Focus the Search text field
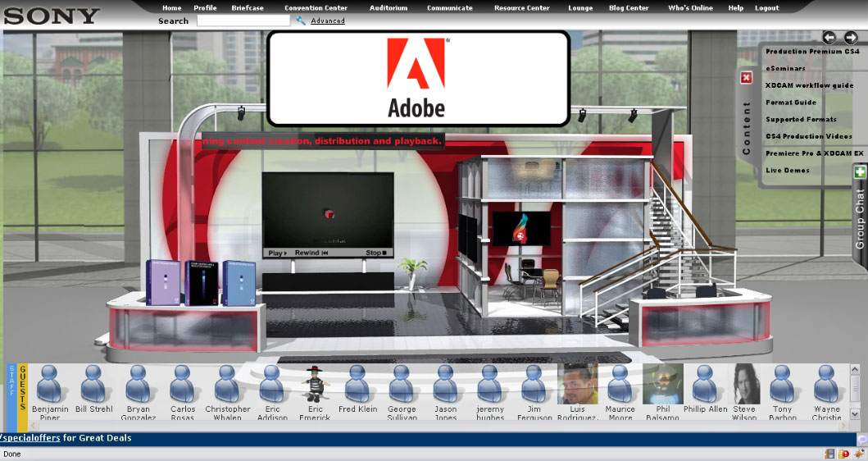The height and width of the screenshot is (461, 868). 243,21
